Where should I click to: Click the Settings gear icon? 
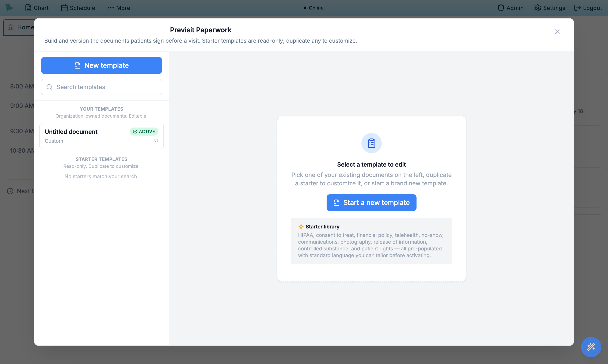tap(538, 8)
